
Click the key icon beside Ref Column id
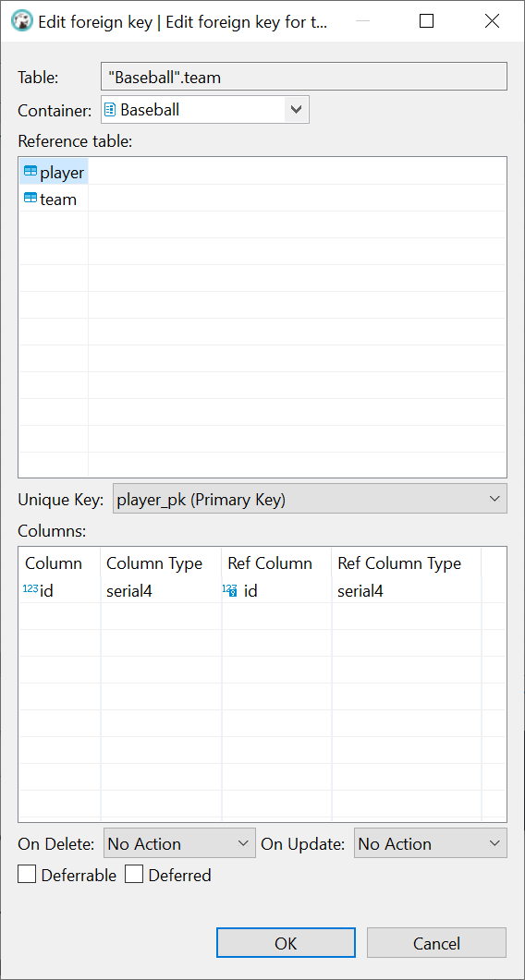tap(229, 590)
